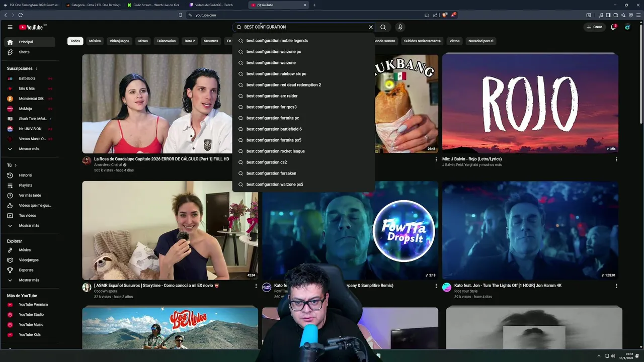Open the Suscripciones section chevron
Screen dimensions: 644x362
pyautogui.click(x=36, y=68)
